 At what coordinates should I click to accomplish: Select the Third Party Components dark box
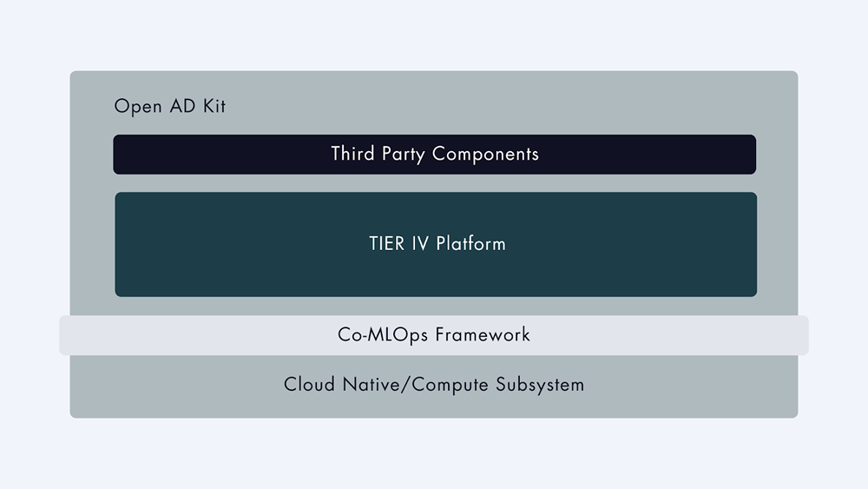(x=435, y=155)
